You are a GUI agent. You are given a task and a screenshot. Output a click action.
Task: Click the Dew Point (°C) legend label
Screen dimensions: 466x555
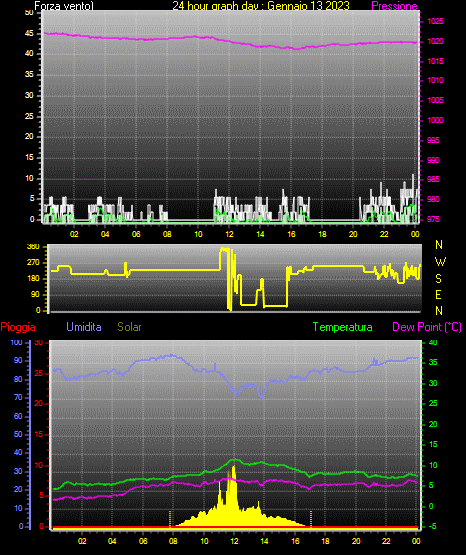427,327
